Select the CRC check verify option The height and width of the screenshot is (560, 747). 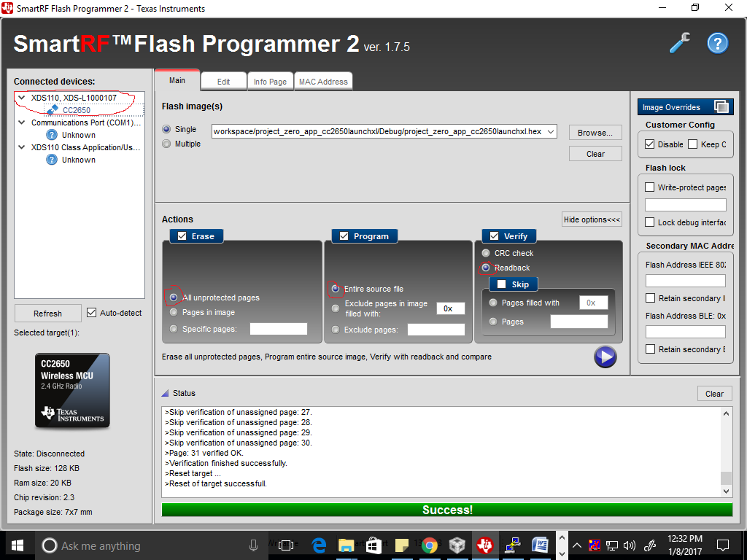click(x=485, y=253)
